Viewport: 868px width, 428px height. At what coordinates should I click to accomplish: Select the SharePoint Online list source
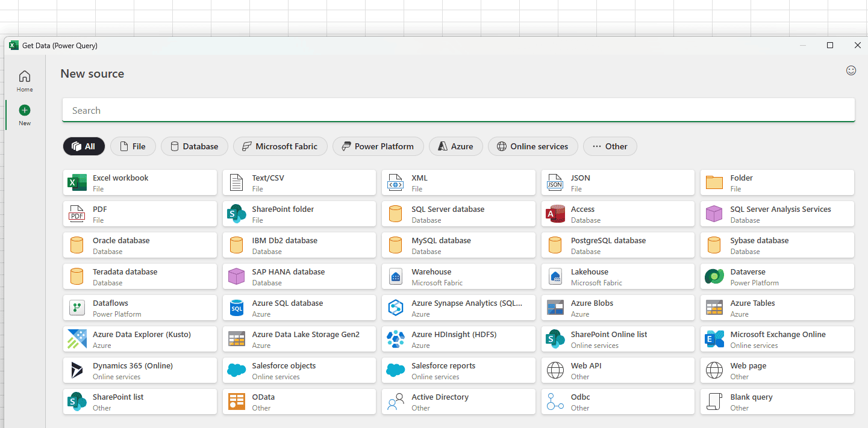click(x=617, y=339)
